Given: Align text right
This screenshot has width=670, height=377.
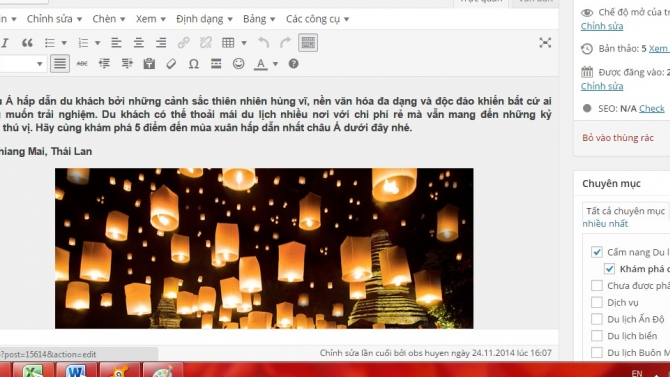Looking at the screenshot, I should click(161, 43).
